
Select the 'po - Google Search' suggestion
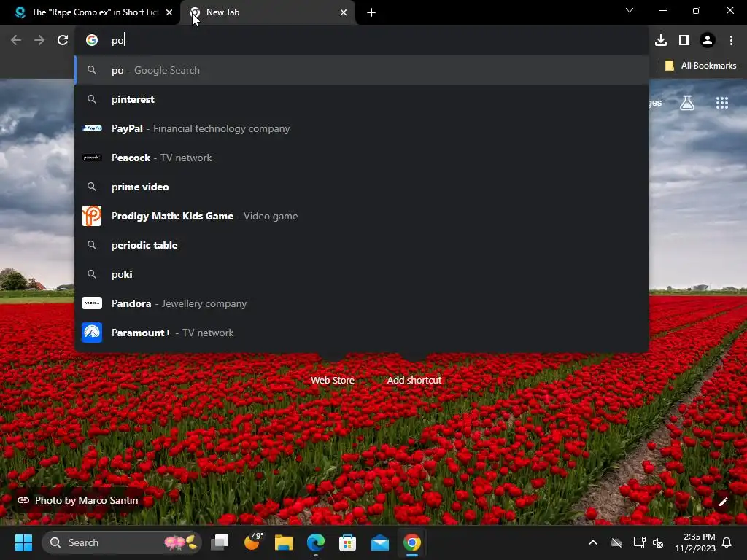click(x=362, y=70)
